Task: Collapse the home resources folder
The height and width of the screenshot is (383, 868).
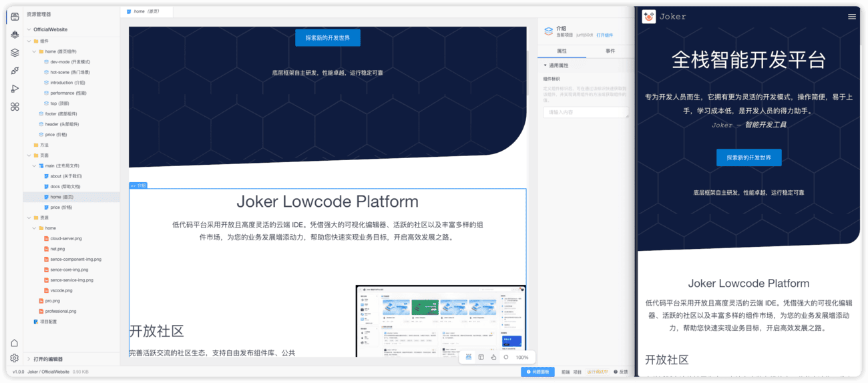Action: click(x=34, y=228)
